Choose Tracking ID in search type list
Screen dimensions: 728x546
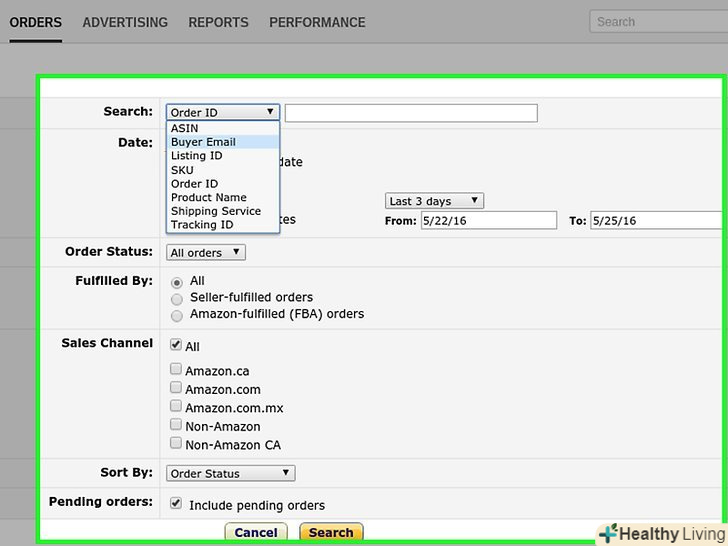click(x=202, y=225)
